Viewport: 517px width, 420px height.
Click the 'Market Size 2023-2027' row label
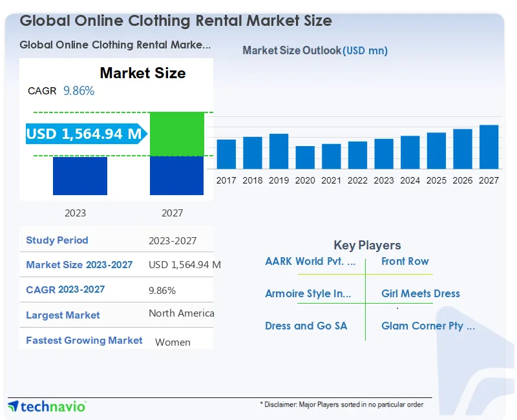click(x=79, y=265)
